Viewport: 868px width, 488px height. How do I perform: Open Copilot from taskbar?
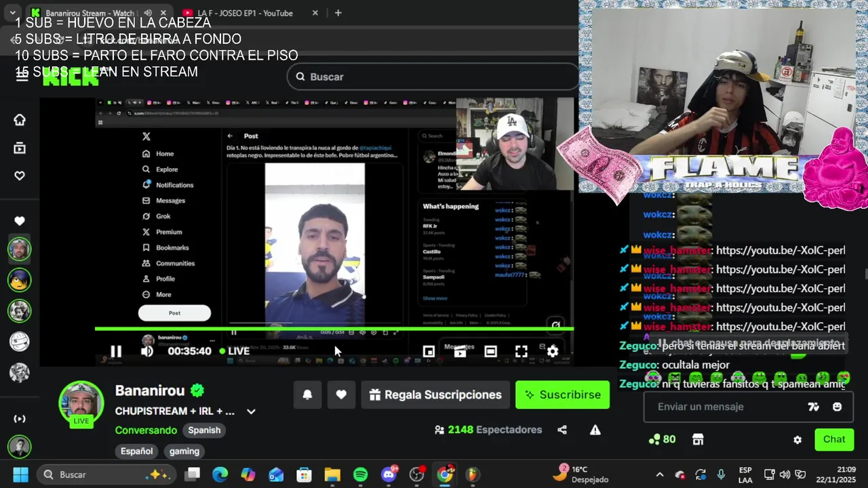[248, 474]
